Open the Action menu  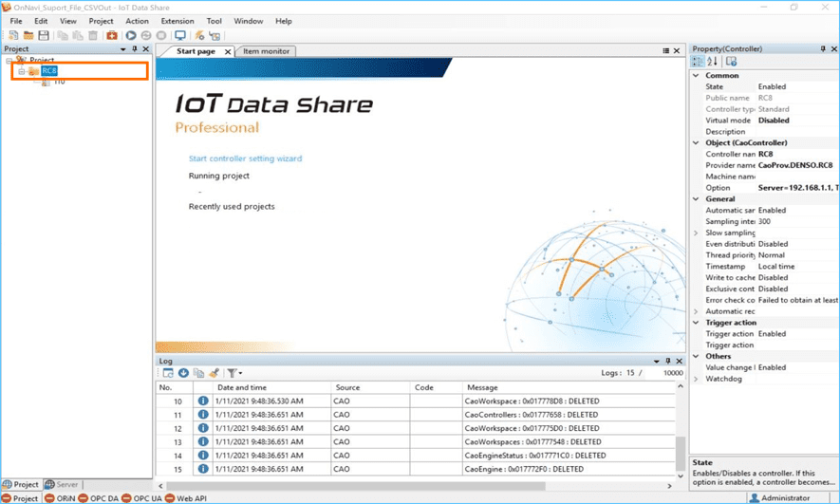click(x=137, y=22)
